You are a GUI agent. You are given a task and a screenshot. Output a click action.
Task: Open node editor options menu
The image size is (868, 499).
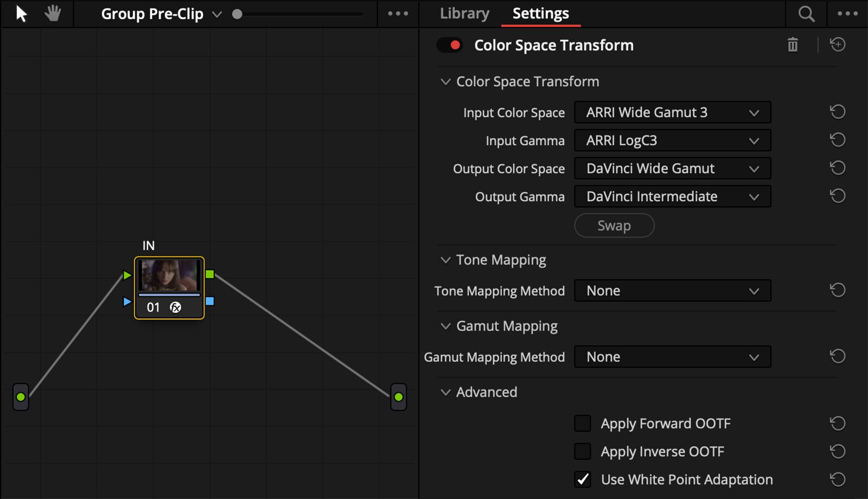398,14
